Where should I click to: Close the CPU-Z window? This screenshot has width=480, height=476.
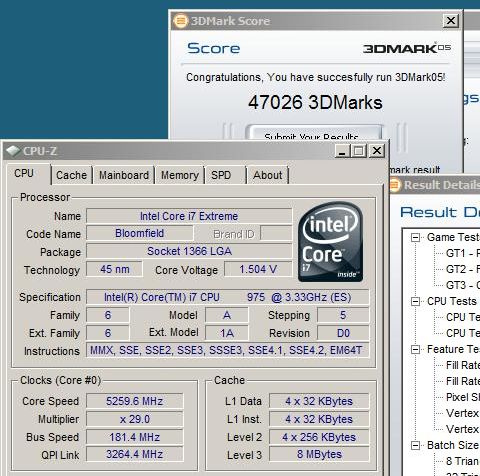tap(377, 151)
